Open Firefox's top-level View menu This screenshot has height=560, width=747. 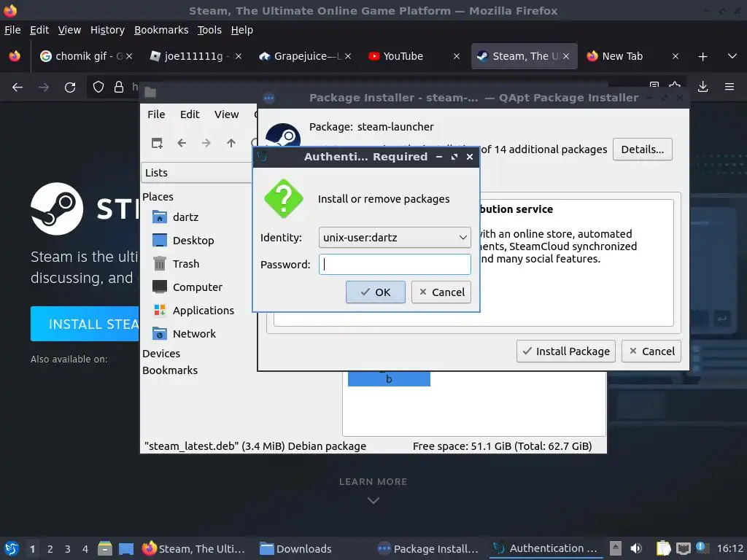click(69, 30)
